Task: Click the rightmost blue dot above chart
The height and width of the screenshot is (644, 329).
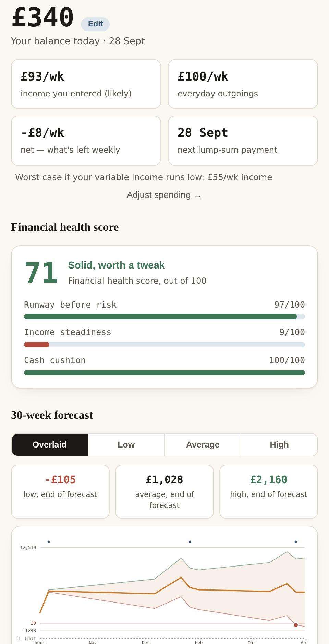Action: click(296, 542)
